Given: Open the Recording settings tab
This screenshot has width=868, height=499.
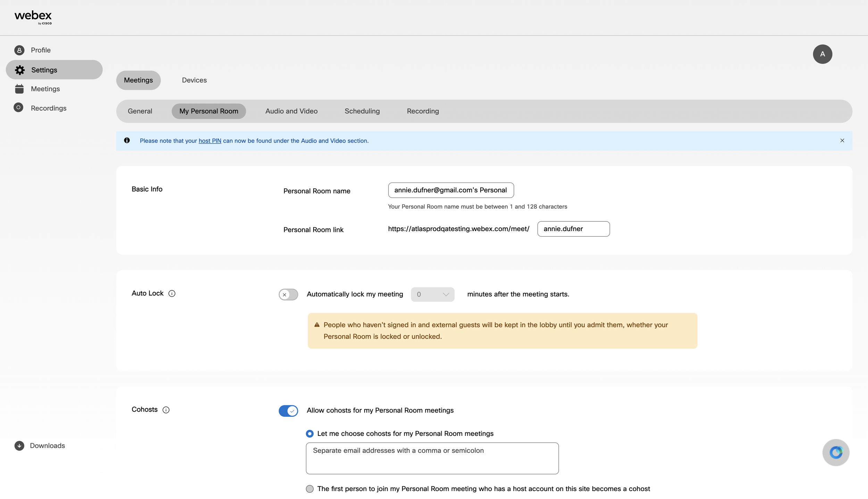Looking at the screenshot, I should coord(423,111).
